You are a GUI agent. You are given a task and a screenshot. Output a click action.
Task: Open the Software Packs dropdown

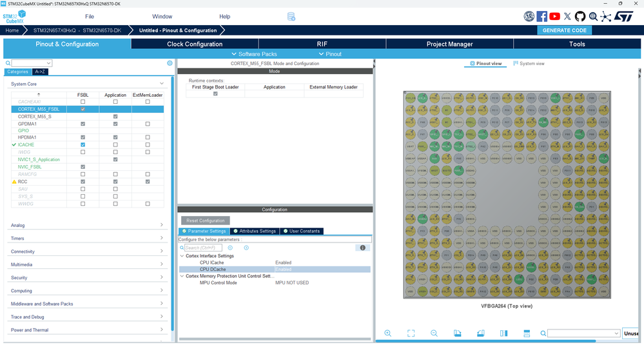tap(254, 54)
